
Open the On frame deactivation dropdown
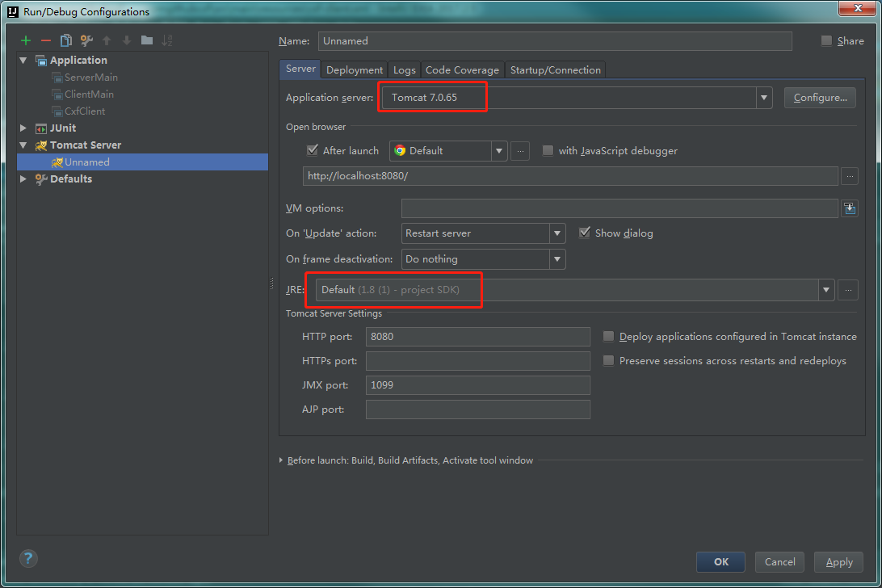pyautogui.click(x=556, y=259)
